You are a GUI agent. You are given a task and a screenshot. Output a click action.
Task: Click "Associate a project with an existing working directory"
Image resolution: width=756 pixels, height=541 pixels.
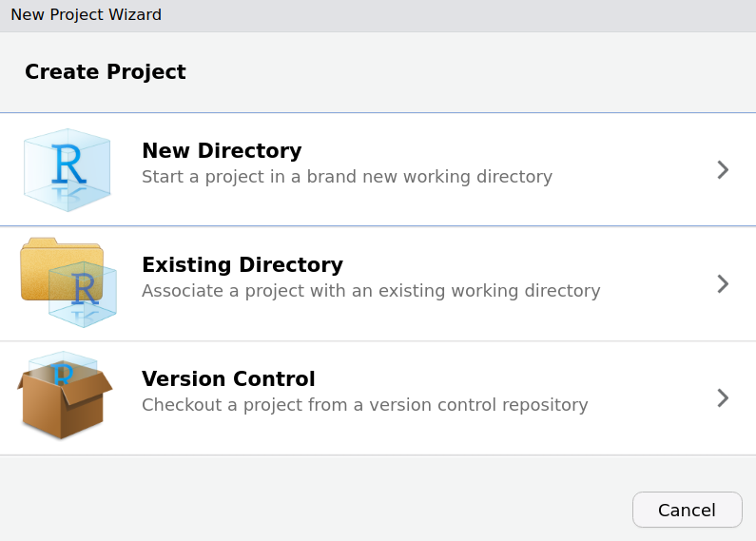371,291
